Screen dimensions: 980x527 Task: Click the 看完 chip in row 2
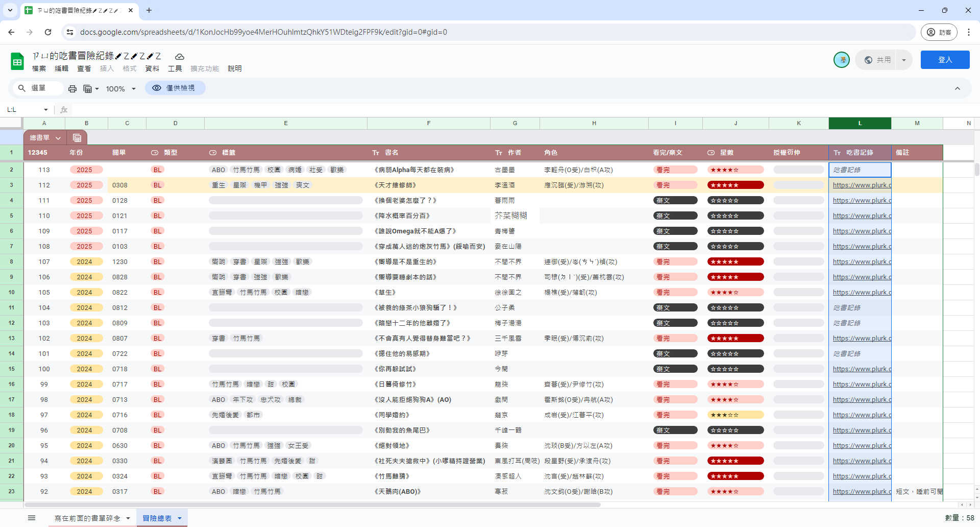tap(675, 170)
